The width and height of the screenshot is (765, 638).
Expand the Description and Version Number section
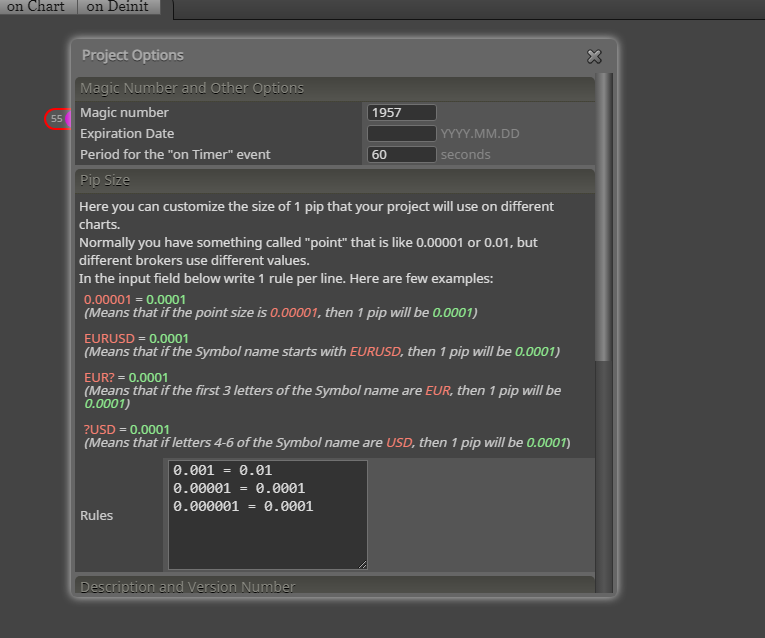click(335, 585)
